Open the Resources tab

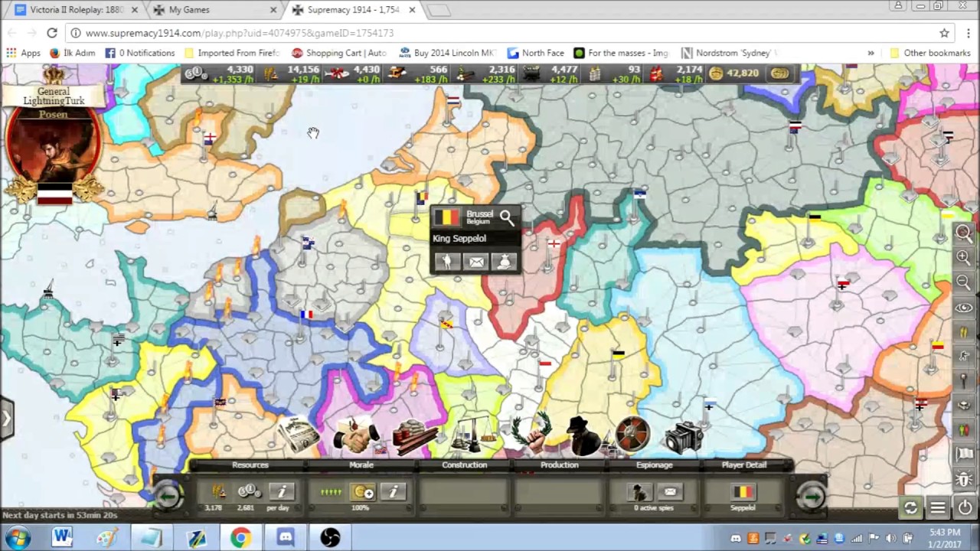click(250, 465)
